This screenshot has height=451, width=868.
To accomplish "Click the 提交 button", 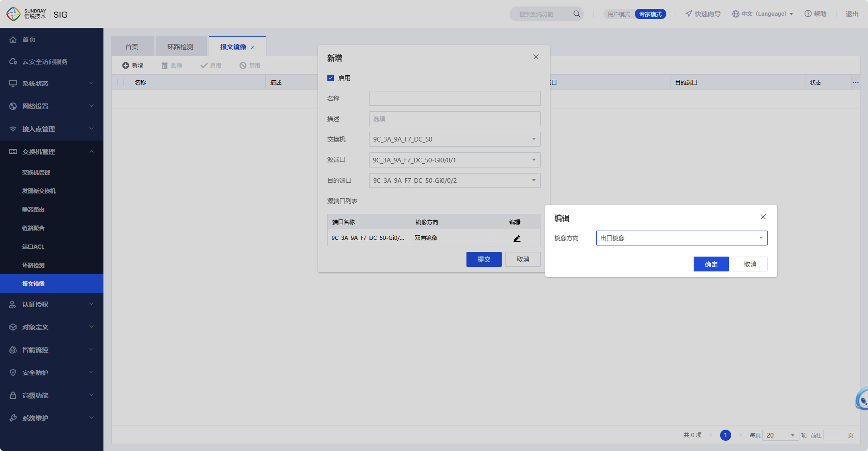I will (x=484, y=259).
